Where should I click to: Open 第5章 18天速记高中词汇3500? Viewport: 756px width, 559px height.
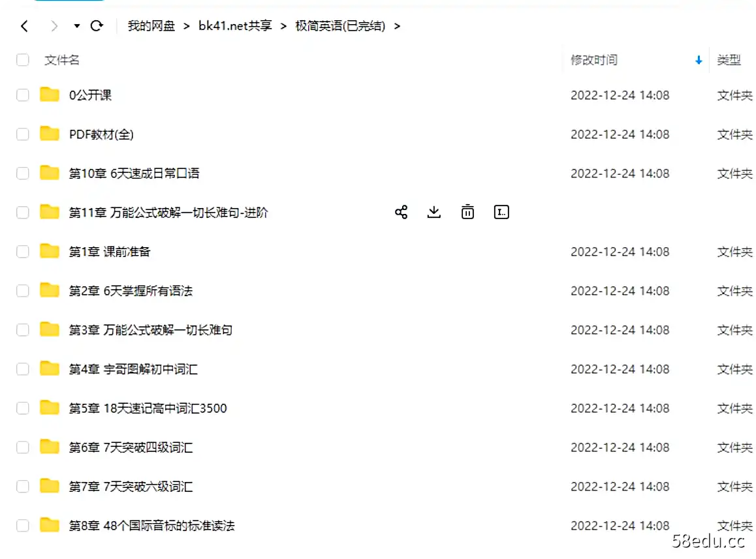point(148,408)
